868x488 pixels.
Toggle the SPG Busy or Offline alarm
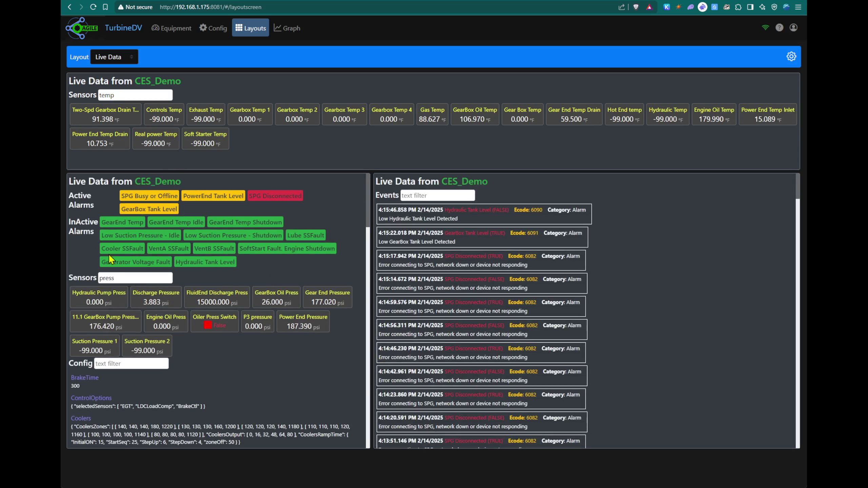point(149,196)
